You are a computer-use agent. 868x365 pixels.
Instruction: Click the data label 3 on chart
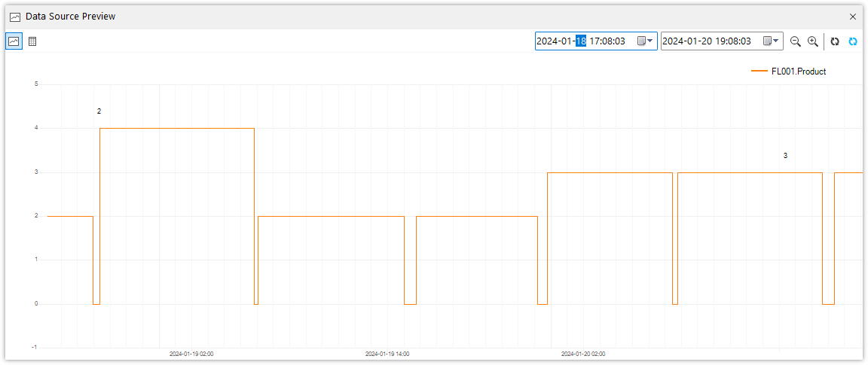click(785, 156)
